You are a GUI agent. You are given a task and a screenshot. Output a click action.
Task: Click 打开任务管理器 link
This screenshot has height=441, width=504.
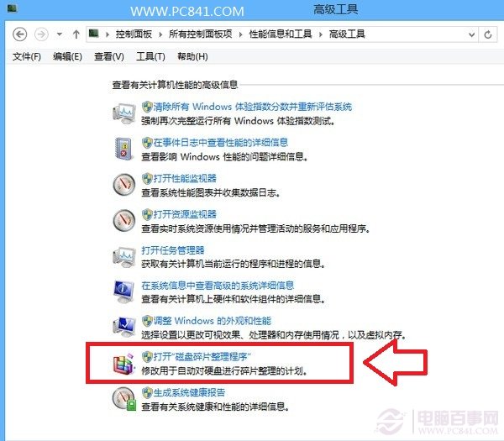[x=173, y=250]
